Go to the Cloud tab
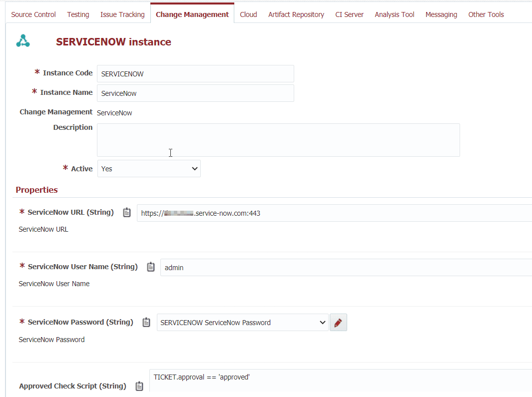Viewport: 532px width, 397px height. pyautogui.click(x=248, y=14)
